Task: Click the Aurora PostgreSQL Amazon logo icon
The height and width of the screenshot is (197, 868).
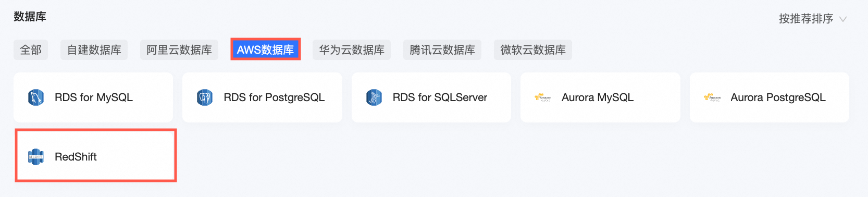Action: coord(712,97)
